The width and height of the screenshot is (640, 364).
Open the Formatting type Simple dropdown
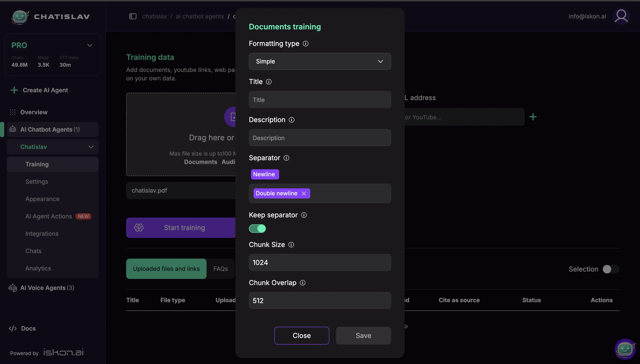pos(320,61)
